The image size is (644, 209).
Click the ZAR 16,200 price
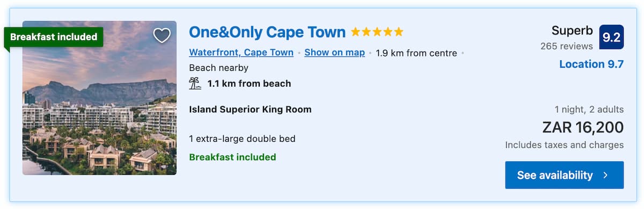tap(583, 127)
